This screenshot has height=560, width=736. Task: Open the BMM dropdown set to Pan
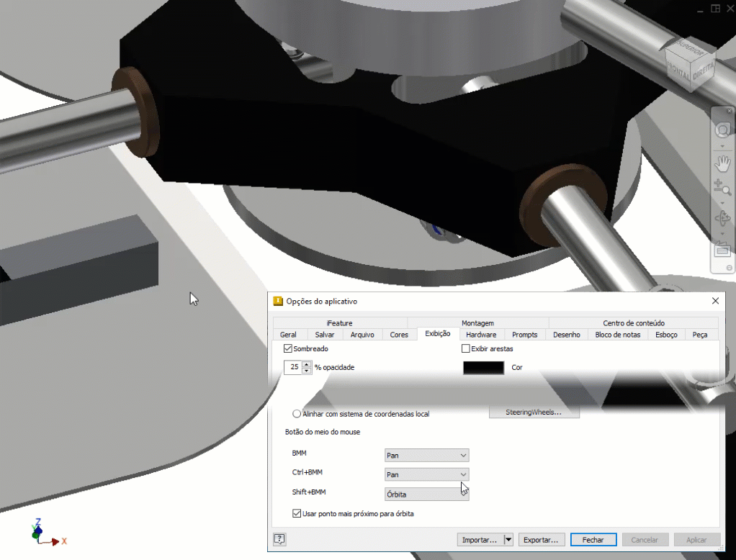426,456
